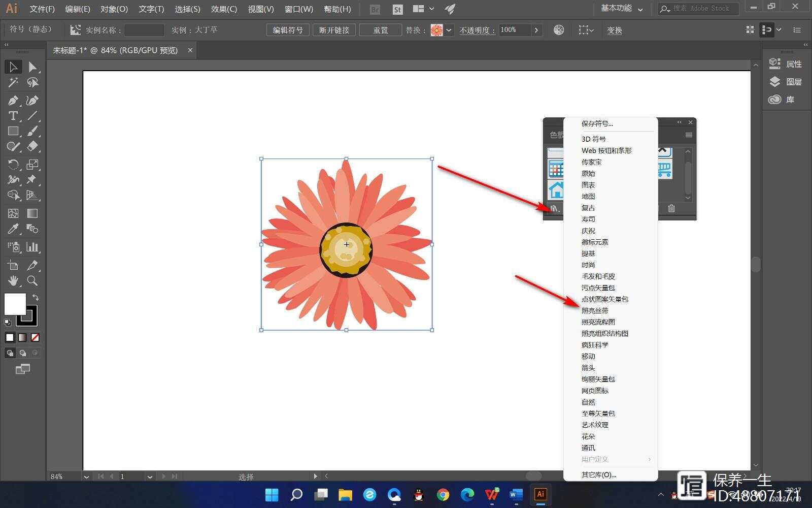The image size is (812, 508).
Task: Select the Symbol Sprayer tool
Action: click(13, 247)
